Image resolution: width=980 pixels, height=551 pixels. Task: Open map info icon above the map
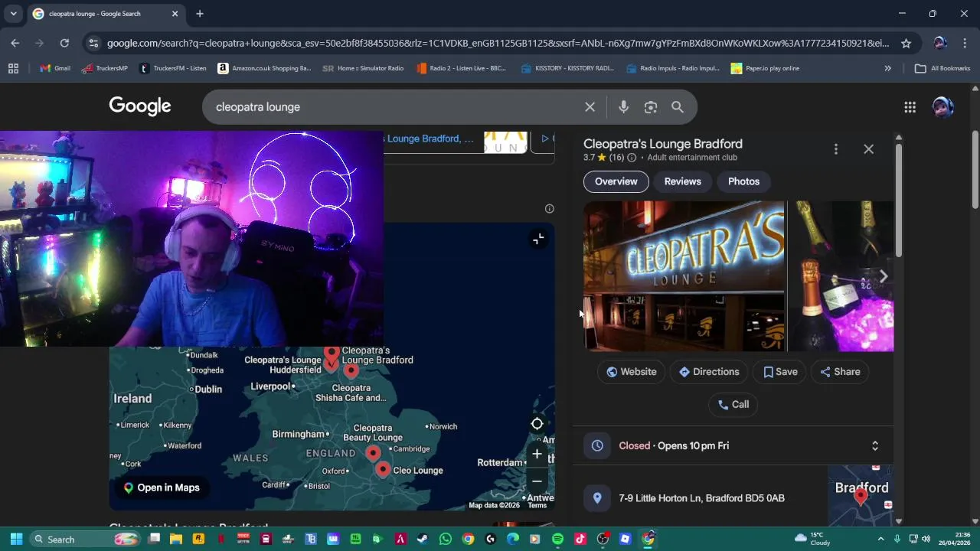point(549,209)
